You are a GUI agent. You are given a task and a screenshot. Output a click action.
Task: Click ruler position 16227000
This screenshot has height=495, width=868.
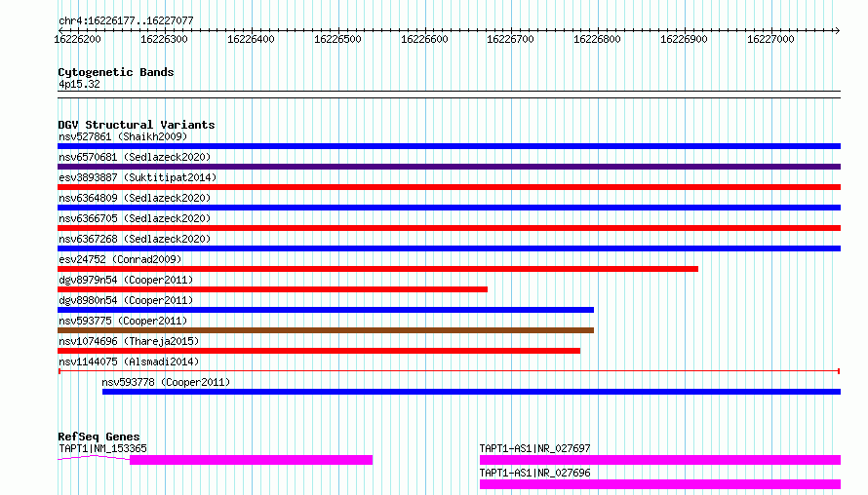coord(770,39)
